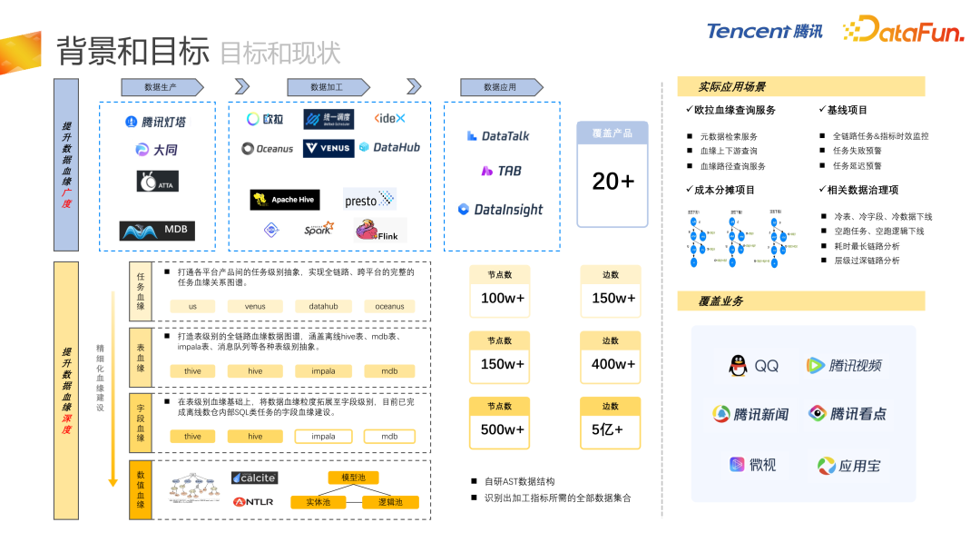Click the chevron between 数据加工 and 数据应用
This screenshot has width=980, height=552.
pyautogui.click(x=414, y=87)
